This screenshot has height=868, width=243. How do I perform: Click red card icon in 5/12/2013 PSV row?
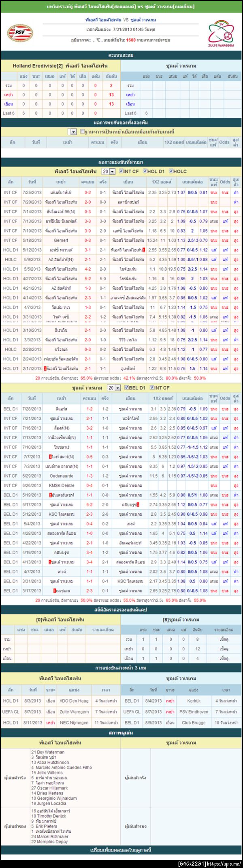point(144,250)
